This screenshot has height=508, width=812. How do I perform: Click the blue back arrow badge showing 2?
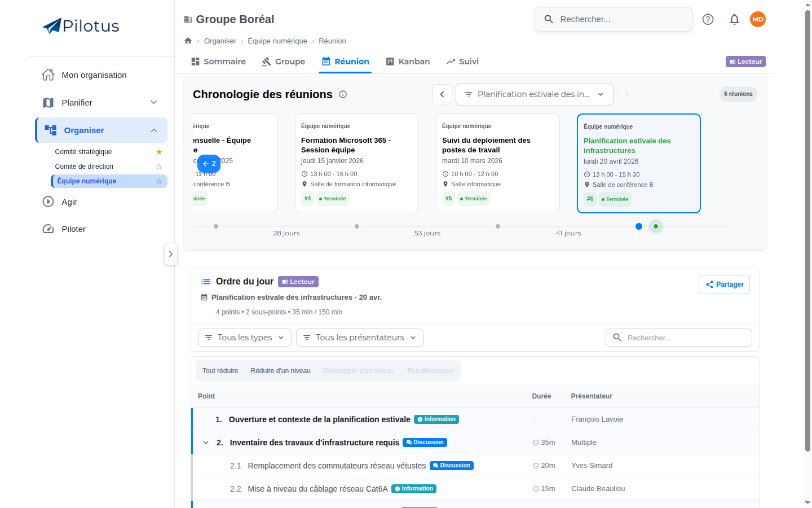tap(209, 163)
